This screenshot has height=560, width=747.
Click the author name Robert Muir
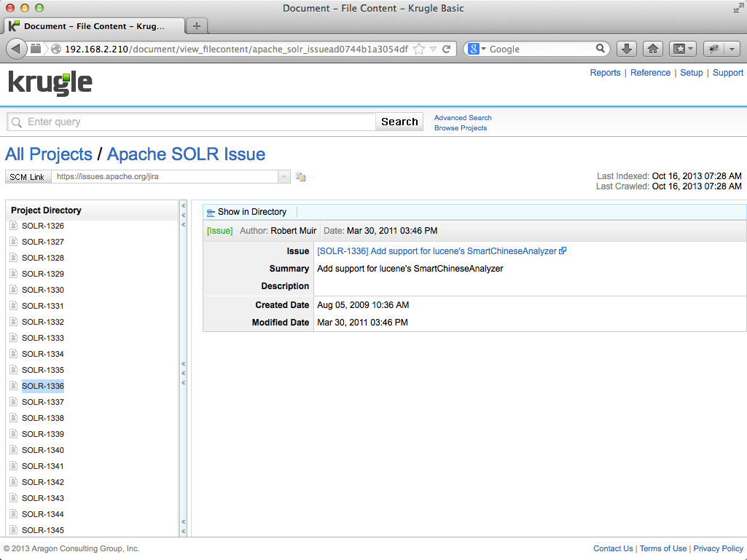(x=294, y=230)
